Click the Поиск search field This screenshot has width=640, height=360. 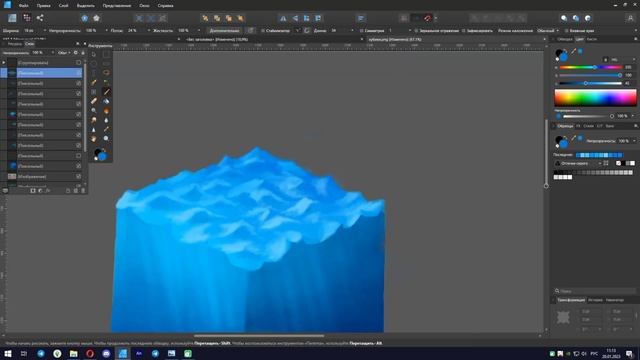point(595,291)
